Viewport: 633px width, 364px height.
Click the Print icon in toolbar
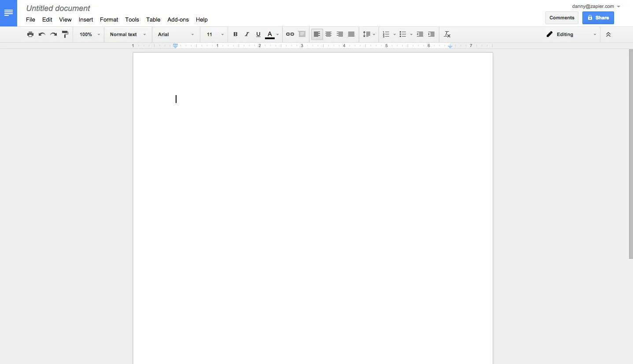coord(30,34)
